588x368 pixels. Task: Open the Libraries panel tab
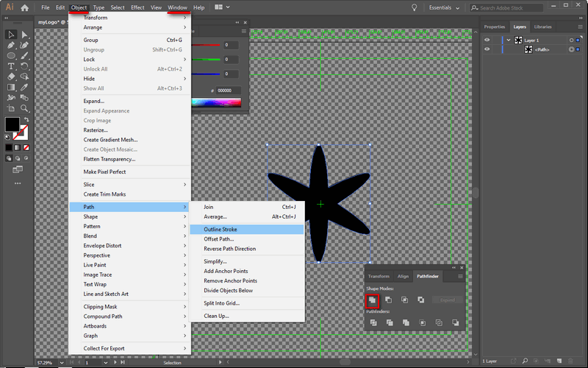[x=543, y=27]
